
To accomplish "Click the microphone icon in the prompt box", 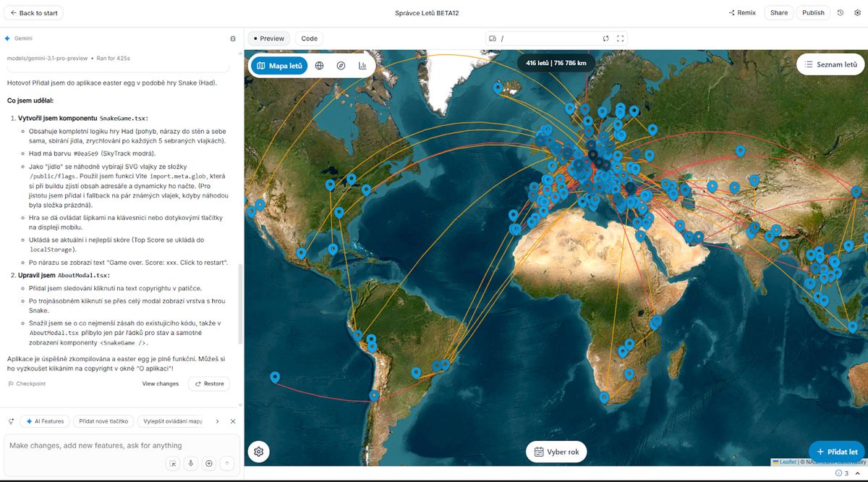I will [191, 464].
